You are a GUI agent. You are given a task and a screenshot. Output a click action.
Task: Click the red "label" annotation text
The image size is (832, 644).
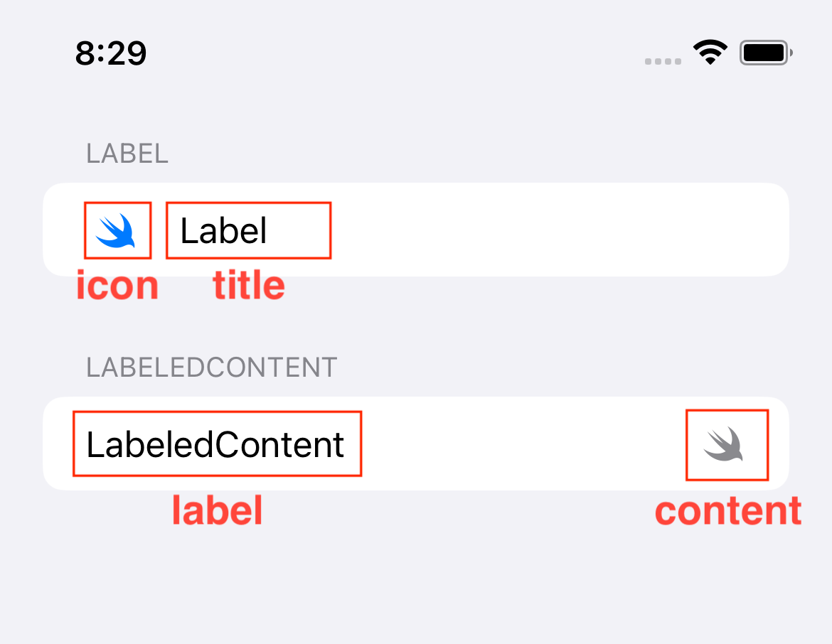pyautogui.click(x=217, y=510)
